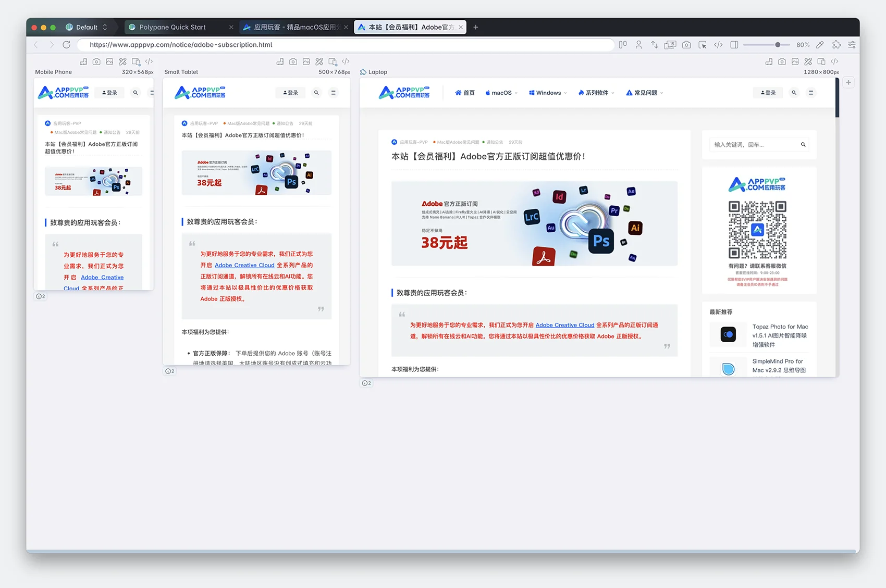The image size is (886, 588).
Task: Expand the macOS dropdown in the Laptop pane
Action: pyautogui.click(x=501, y=93)
